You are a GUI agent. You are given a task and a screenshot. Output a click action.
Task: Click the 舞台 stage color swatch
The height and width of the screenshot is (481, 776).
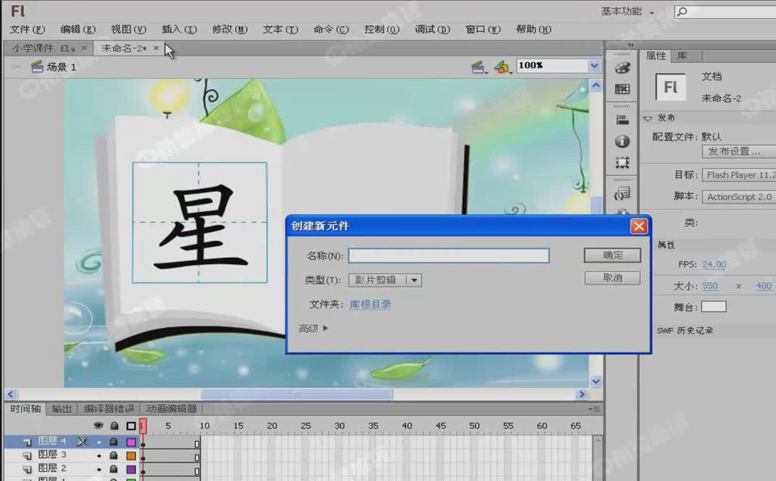coord(713,307)
